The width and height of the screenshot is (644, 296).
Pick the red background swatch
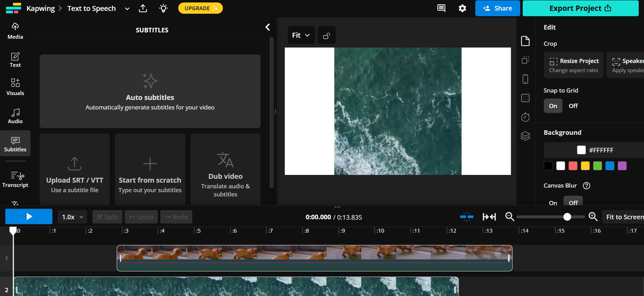point(573,166)
